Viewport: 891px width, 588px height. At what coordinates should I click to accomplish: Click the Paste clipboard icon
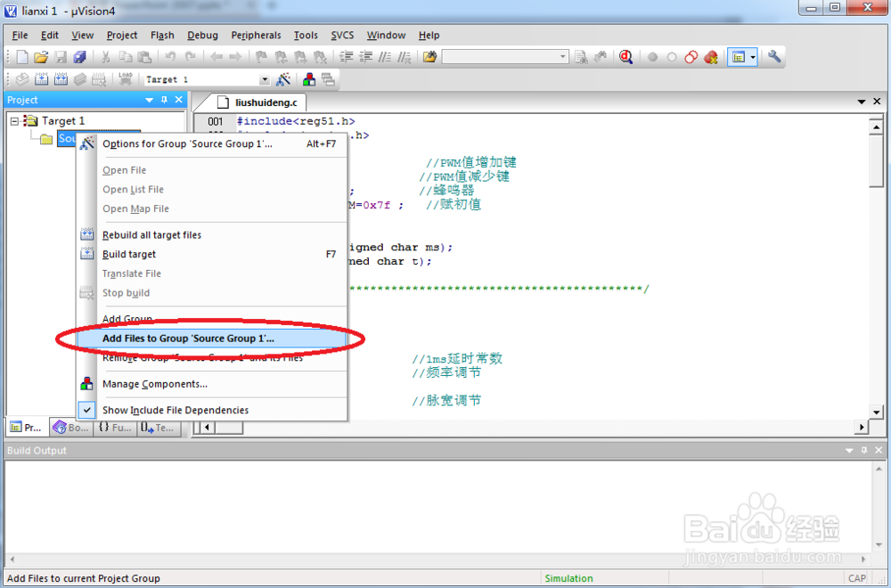tap(144, 57)
